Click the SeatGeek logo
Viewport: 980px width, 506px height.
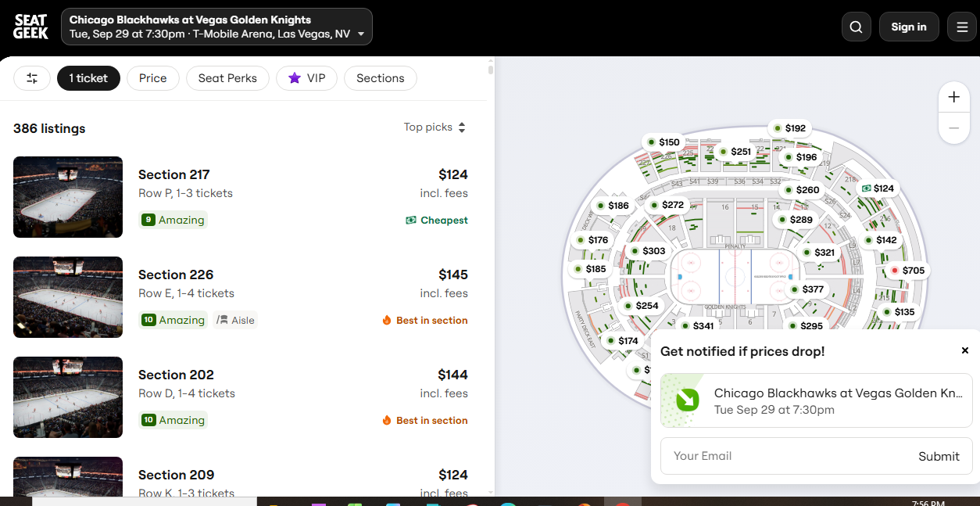coord(30,27)
